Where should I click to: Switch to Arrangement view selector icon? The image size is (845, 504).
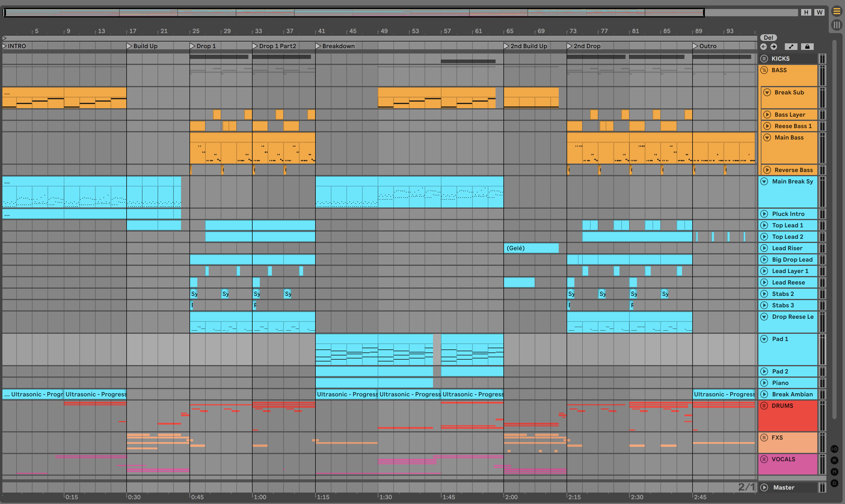point(837,11)
